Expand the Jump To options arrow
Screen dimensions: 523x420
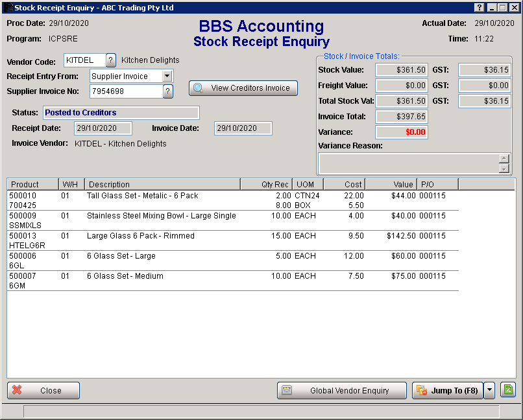tap(489, 390)
